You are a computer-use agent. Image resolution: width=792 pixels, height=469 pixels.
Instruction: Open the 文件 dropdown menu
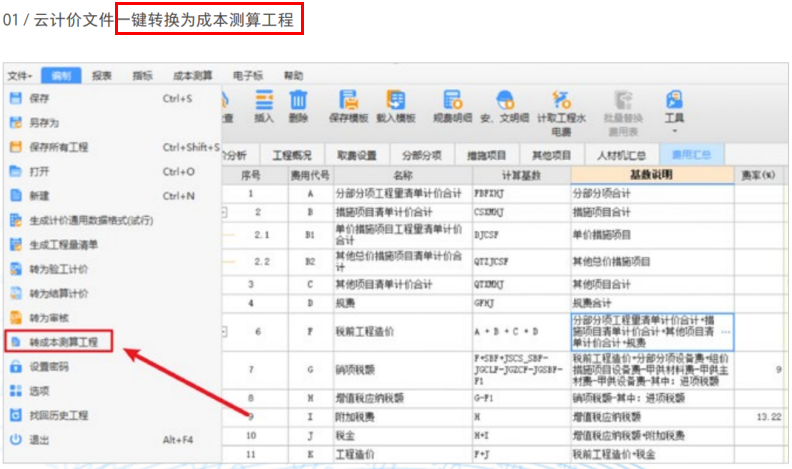tap(19, 75)
